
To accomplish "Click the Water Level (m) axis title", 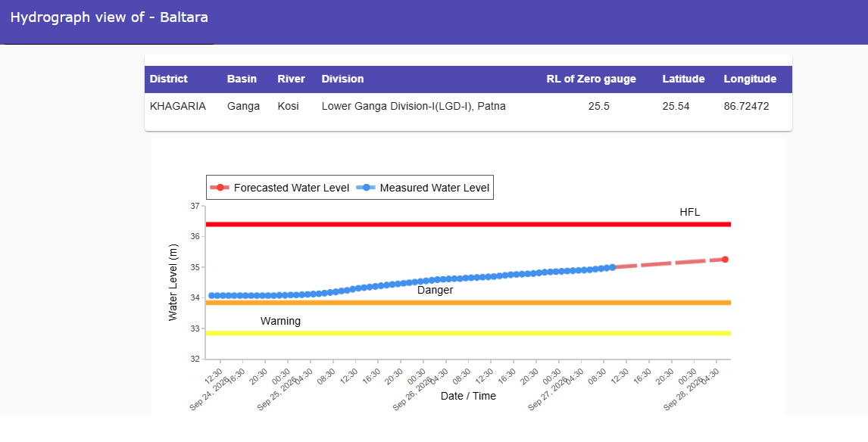I will click(173, 282).
